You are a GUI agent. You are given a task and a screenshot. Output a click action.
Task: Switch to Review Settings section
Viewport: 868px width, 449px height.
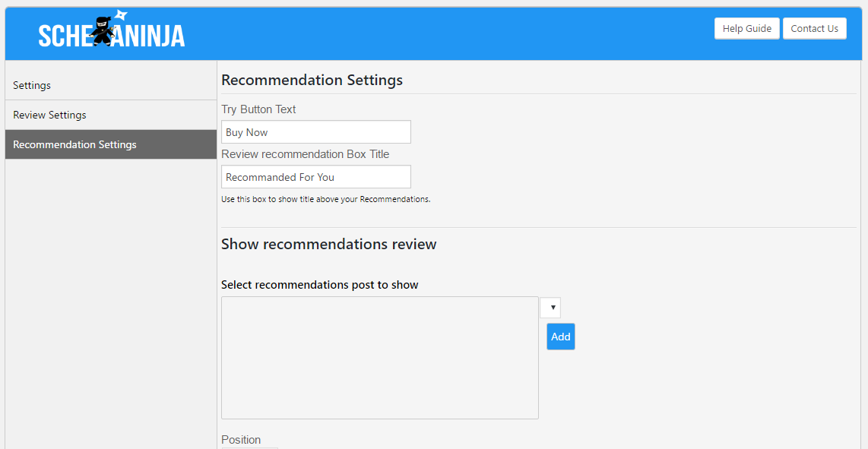pos(49,115)
